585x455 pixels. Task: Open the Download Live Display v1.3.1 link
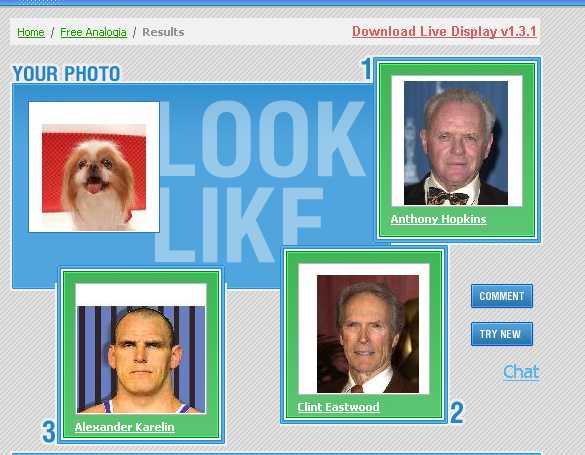(444, 31)
